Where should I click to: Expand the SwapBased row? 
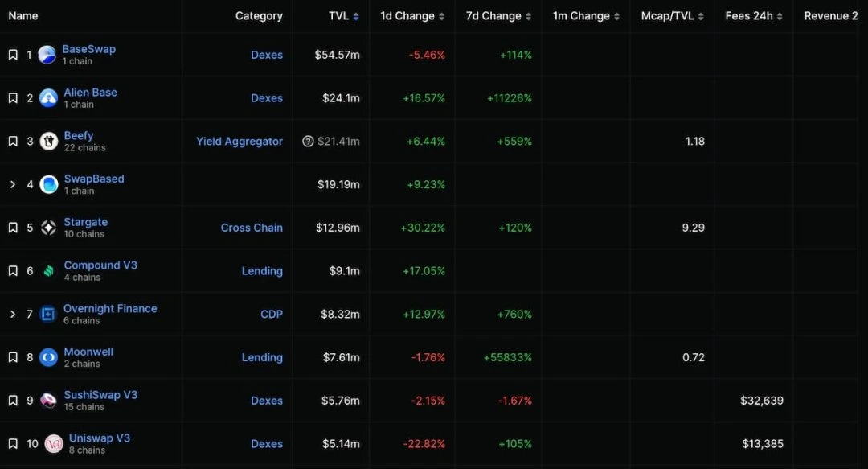[x=13, y=185]
